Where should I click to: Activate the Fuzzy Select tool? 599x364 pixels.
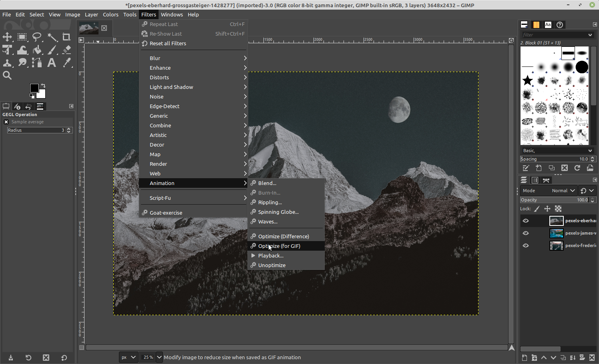[52, 37]
